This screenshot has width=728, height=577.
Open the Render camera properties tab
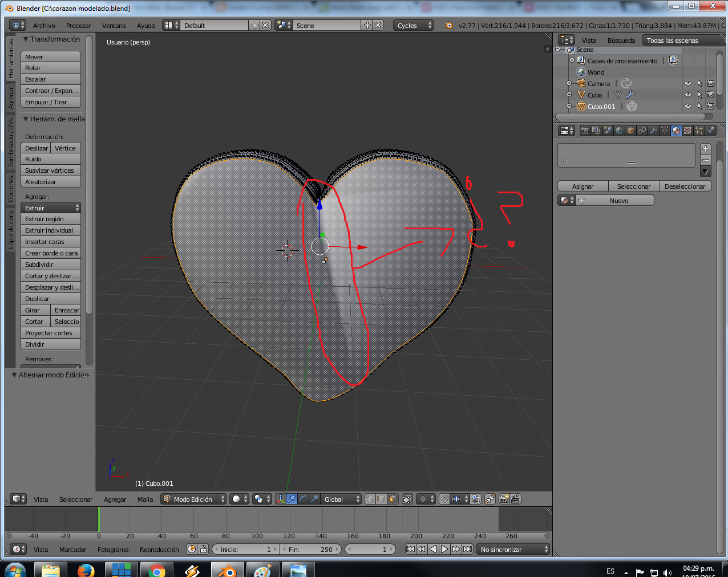[585, 131]
